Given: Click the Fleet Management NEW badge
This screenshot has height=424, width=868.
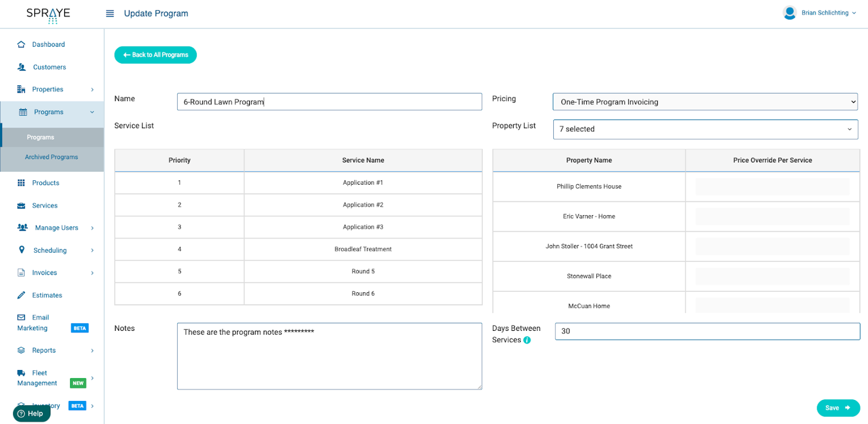Looking at the screenshot, I should click(78, 383).
